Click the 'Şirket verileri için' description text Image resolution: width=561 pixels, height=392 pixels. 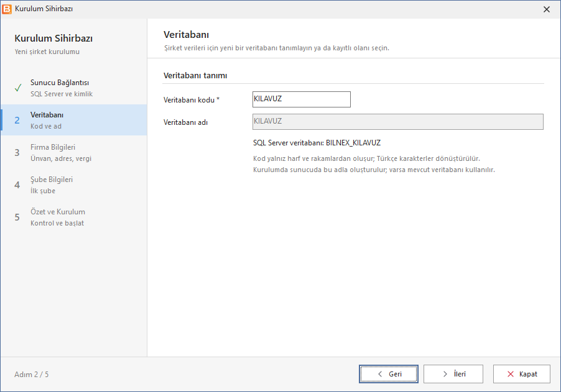[277, 48]
